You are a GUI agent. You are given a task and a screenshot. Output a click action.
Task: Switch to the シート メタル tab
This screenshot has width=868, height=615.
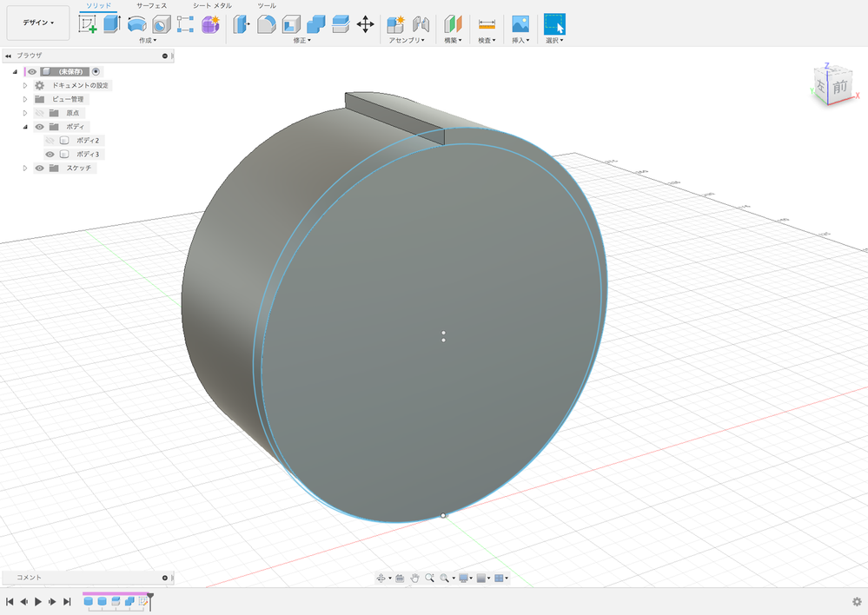[212, 5]
